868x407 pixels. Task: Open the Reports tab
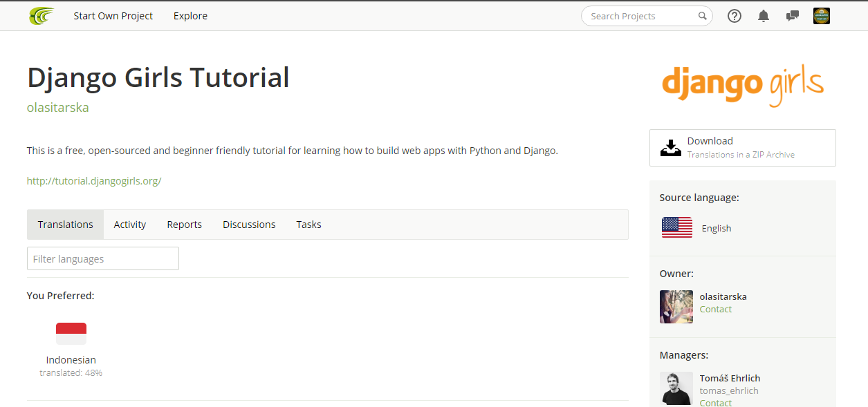coord(185,225)
